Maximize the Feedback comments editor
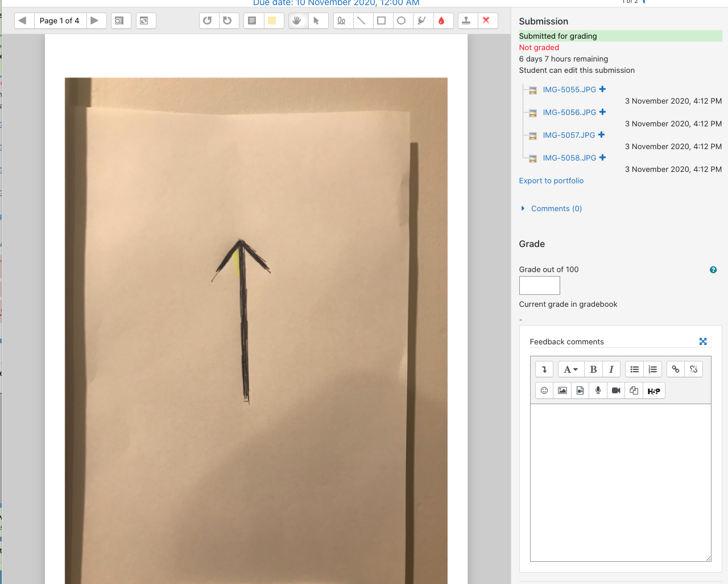The width and height of the screenshot is (728, 584). 703,342
